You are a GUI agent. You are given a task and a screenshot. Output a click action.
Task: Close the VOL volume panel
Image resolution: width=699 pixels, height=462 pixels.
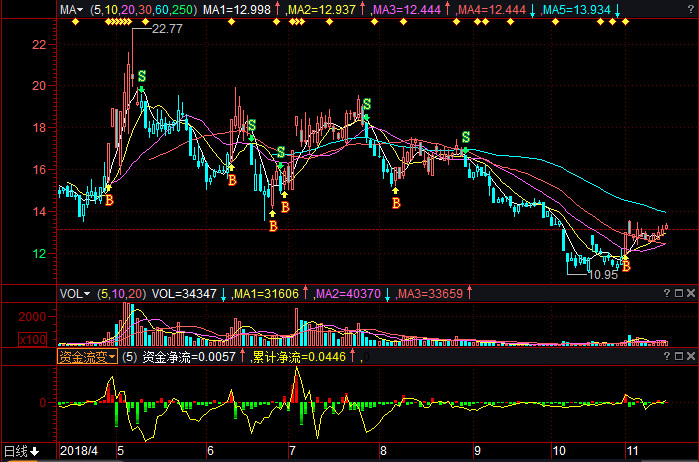click(690, 295)
